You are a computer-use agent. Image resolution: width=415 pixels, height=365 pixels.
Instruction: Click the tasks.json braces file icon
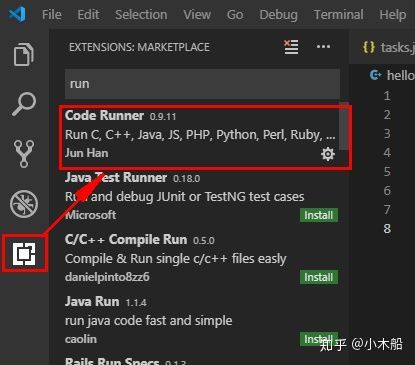pyautogui.click(x=369, y=47)
